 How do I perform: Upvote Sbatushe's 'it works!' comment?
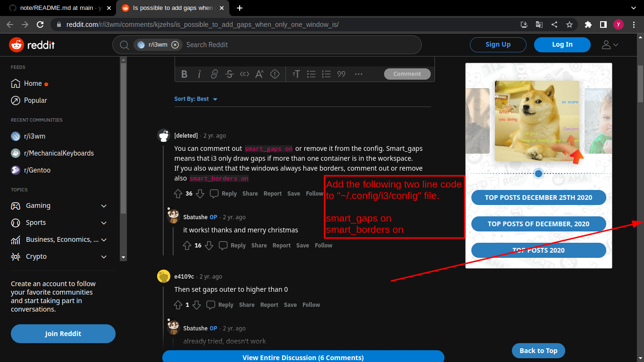click(187, 246)
